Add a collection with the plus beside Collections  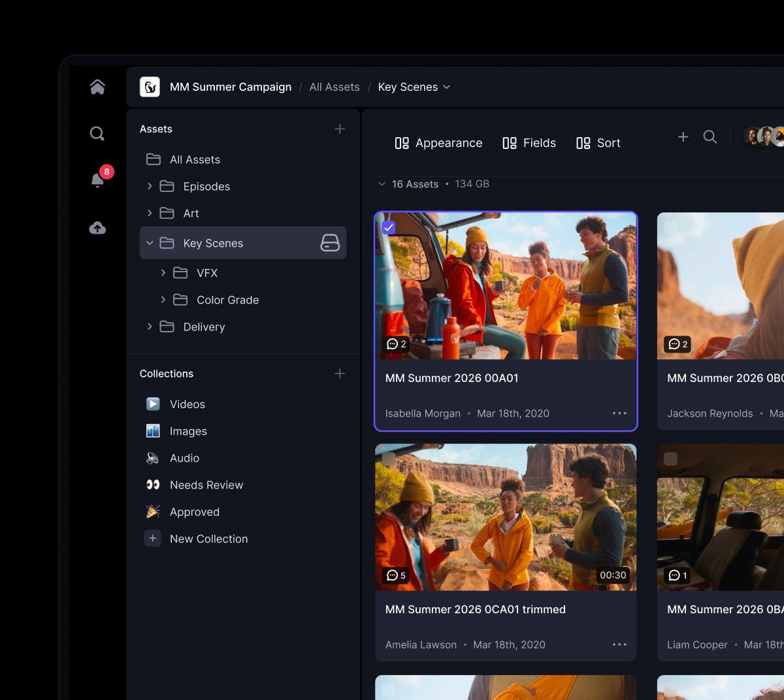(x=340, y=374)
